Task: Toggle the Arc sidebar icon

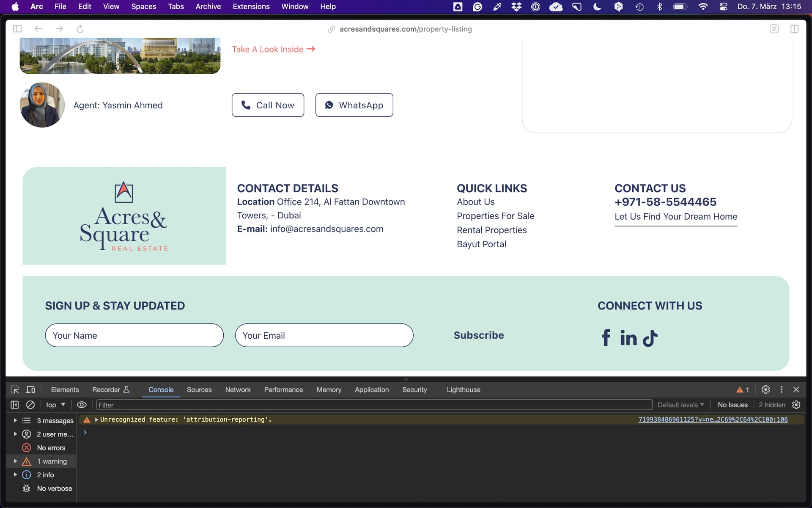Action: [17, 29]
